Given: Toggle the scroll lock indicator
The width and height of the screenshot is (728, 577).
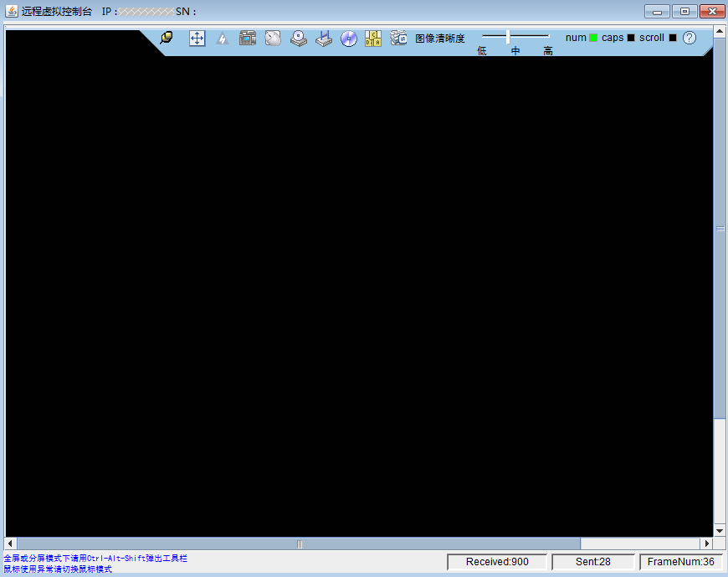Looking at the screenshot, I should pyautogui.click(x=673, y=38).
